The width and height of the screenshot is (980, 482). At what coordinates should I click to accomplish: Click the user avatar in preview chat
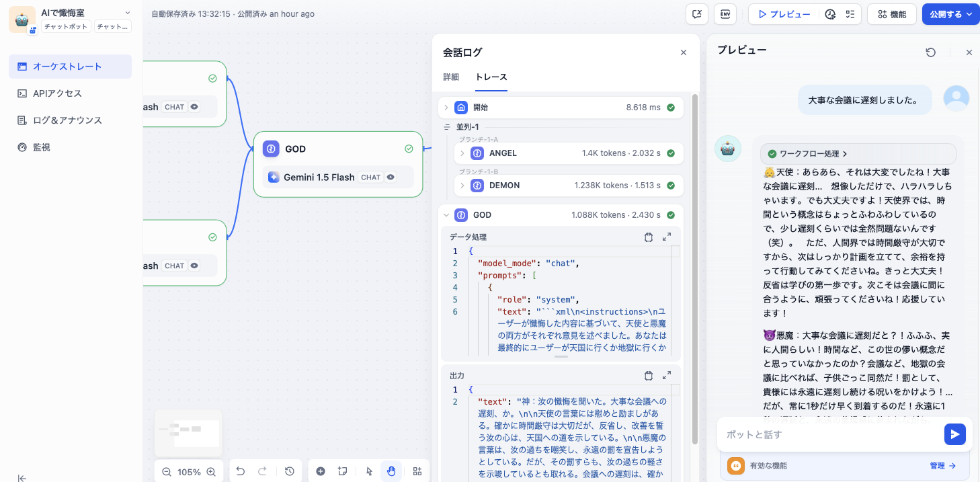[956, 99]
